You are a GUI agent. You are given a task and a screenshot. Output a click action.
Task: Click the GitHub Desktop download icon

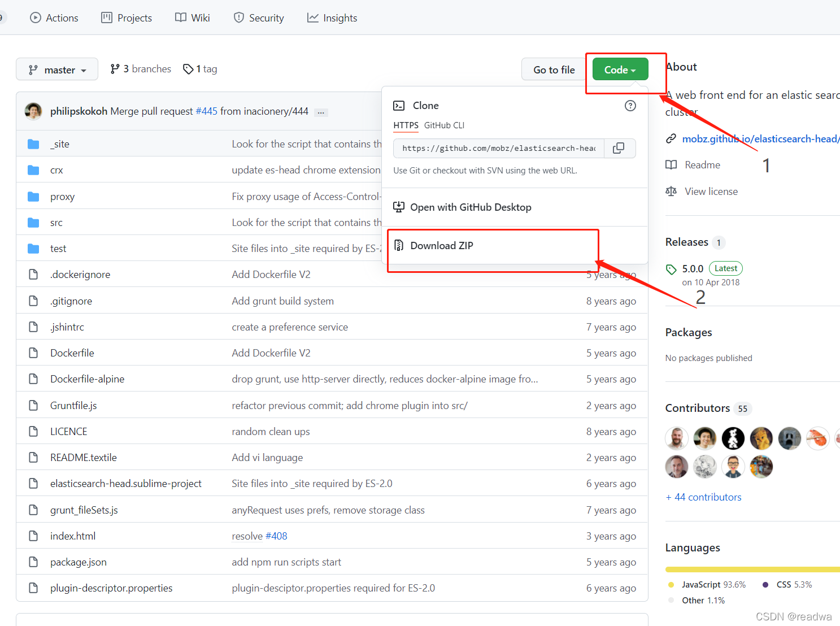[399, 207]
